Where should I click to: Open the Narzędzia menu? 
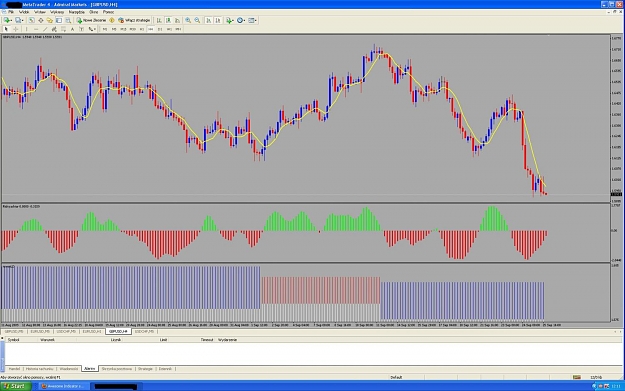(x=77, y=12)
